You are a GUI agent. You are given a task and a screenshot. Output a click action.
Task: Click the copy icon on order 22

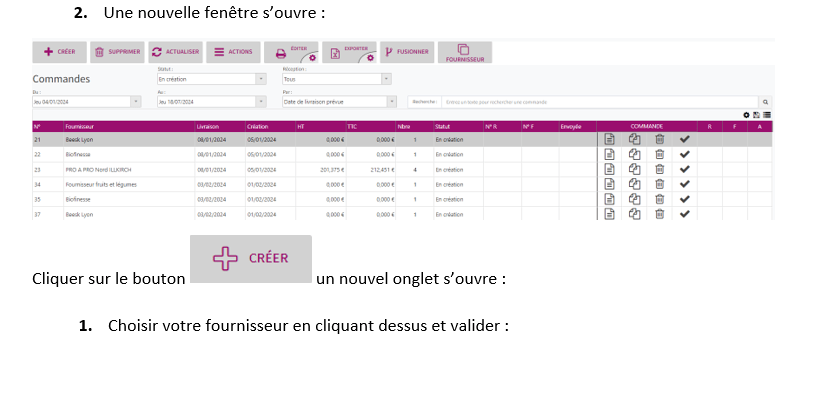click(x=634, y=154)
